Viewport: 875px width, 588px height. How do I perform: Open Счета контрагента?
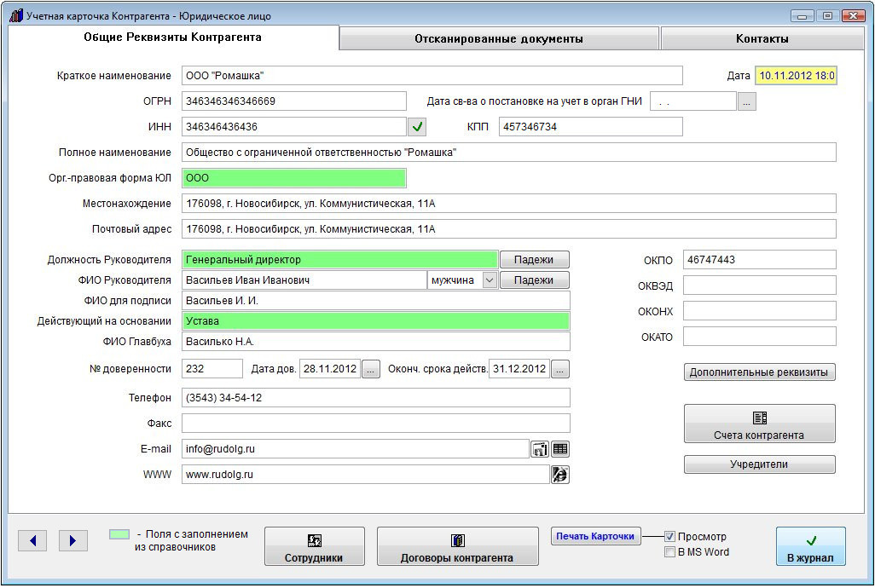(x=760, y=424)
